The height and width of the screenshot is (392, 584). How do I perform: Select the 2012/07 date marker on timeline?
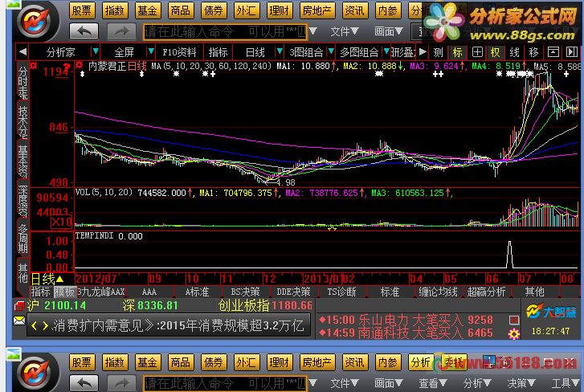coord(96,279)
